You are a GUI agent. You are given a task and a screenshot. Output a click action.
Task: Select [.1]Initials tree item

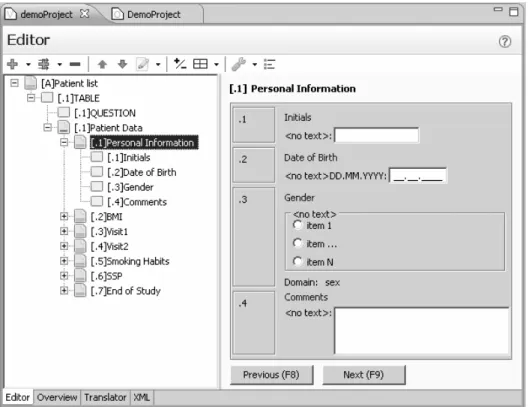coord(129,158)
